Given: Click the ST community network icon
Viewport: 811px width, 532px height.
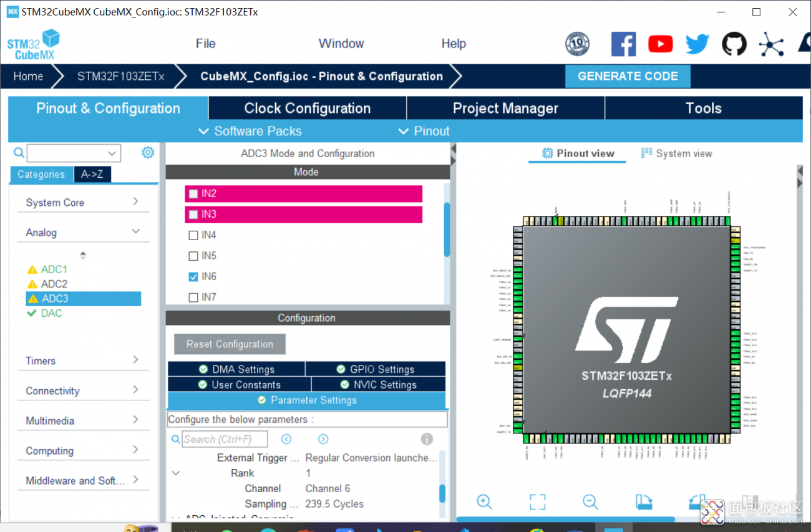Looking at the screenshot, I should 771,44.
